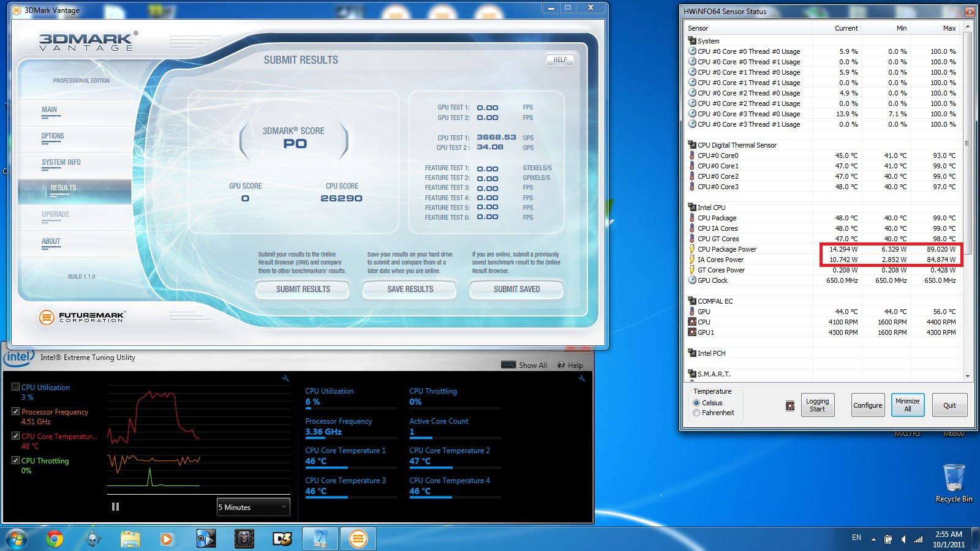
Task: Click the Configure button in HWiNFO64
Action: click(x=868, y=405)
